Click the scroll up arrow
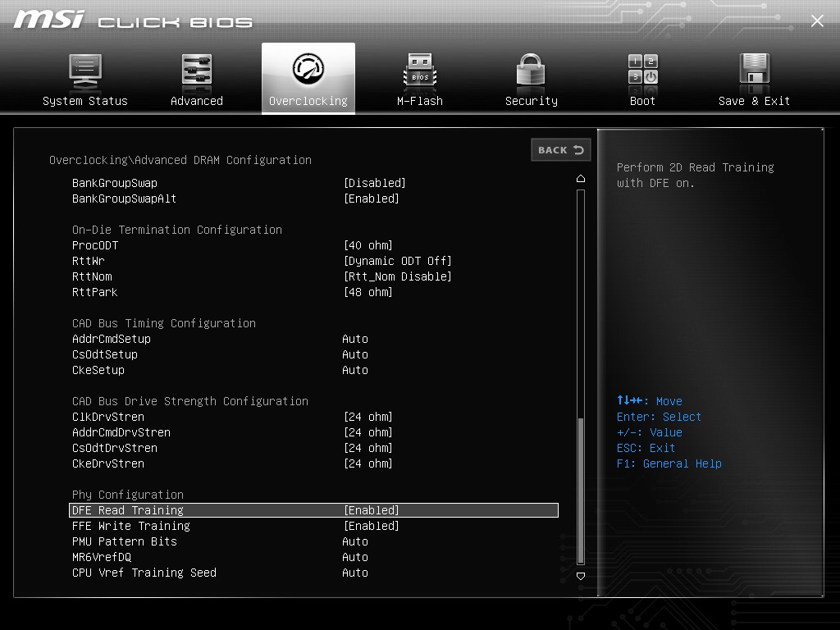 tap(581, 178)
